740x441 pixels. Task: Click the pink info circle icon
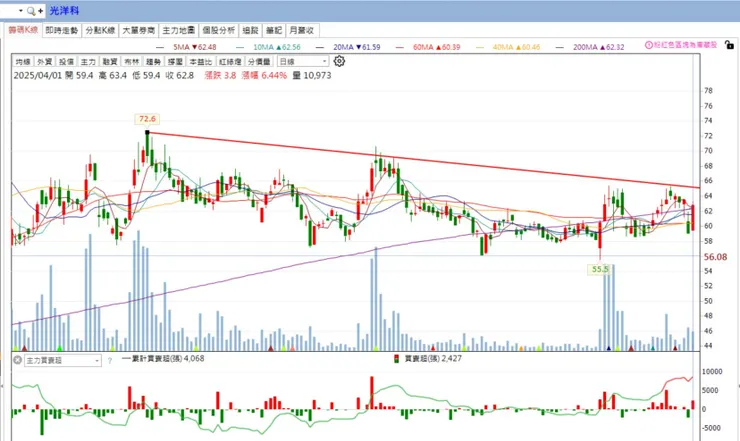pos(649,45)
